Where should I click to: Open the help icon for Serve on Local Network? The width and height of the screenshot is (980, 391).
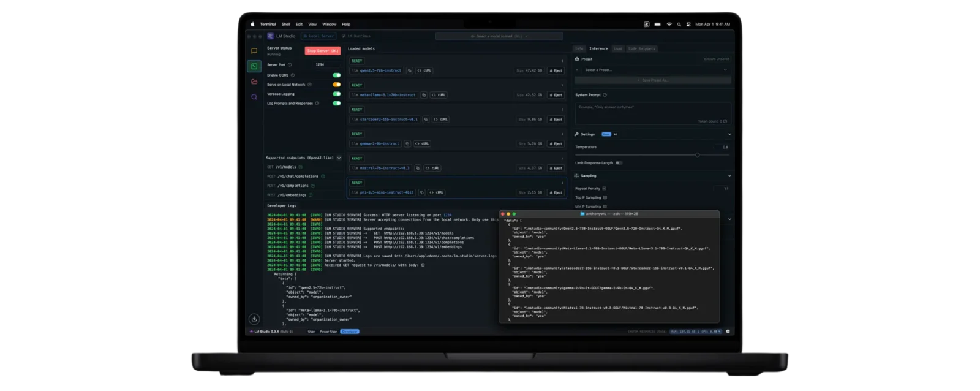coord(309,85)
